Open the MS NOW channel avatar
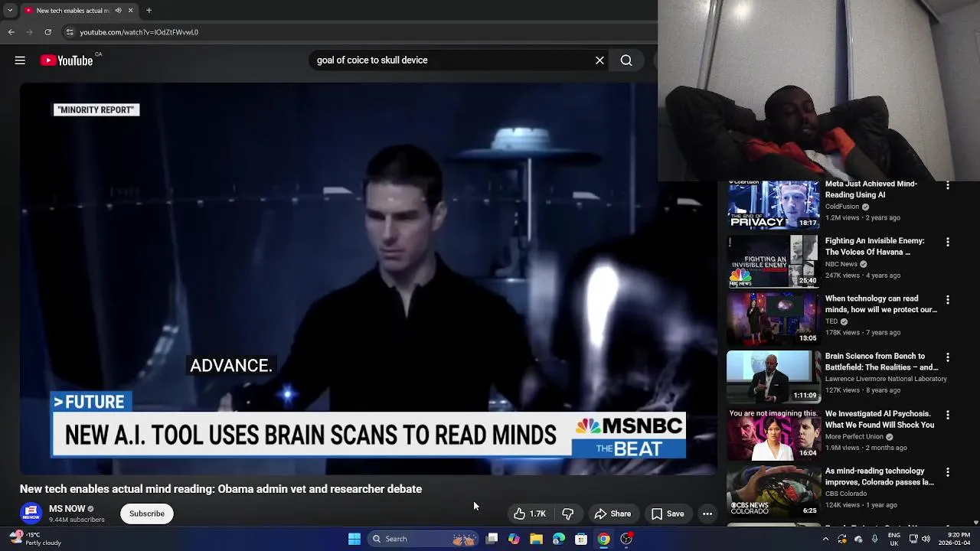 31,513
